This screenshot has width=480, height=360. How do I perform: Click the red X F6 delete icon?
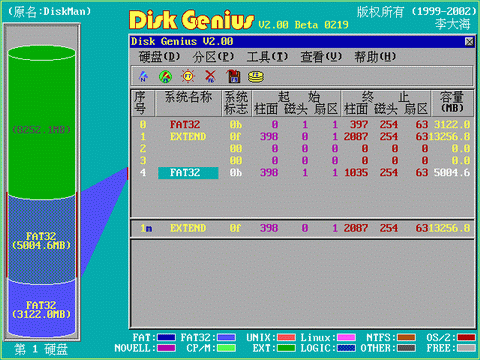click(210, 76)
